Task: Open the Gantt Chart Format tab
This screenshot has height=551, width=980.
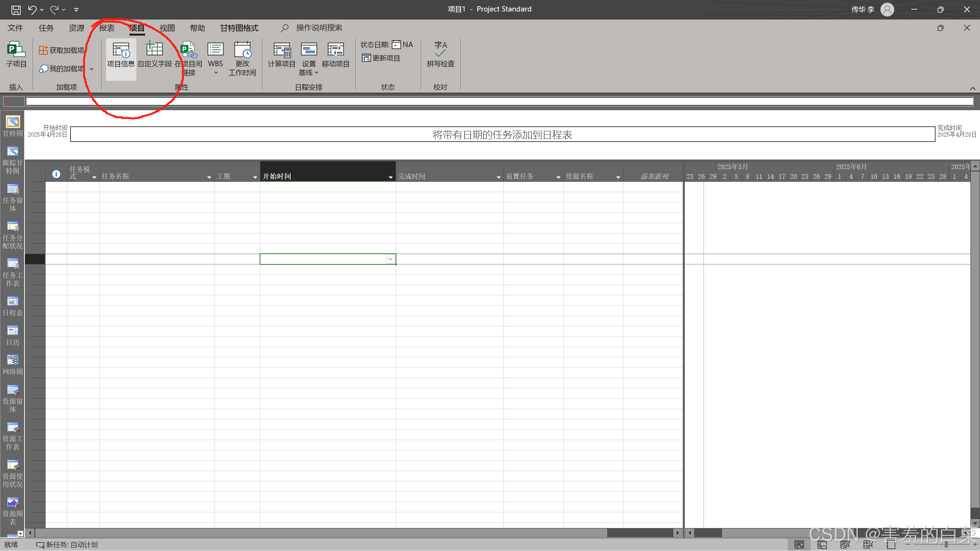Action: 239,28
